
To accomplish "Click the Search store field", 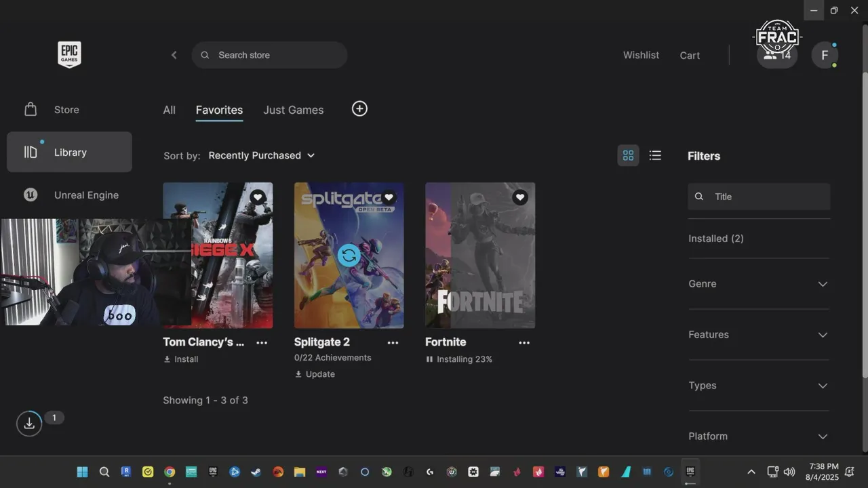I will [x=269, y=55].
